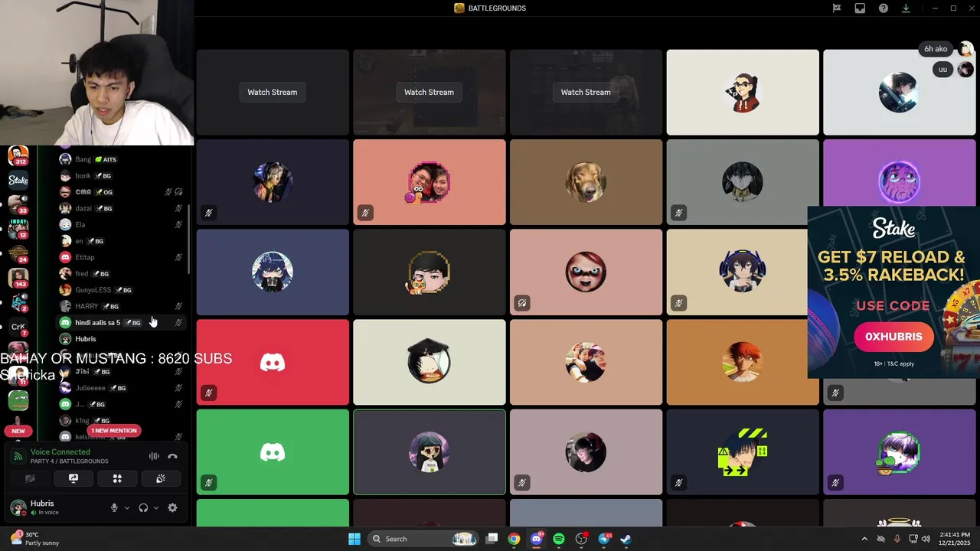Mute the microphone for Hubris
This screenshot has height=551, width=980.
coord(114,507)
